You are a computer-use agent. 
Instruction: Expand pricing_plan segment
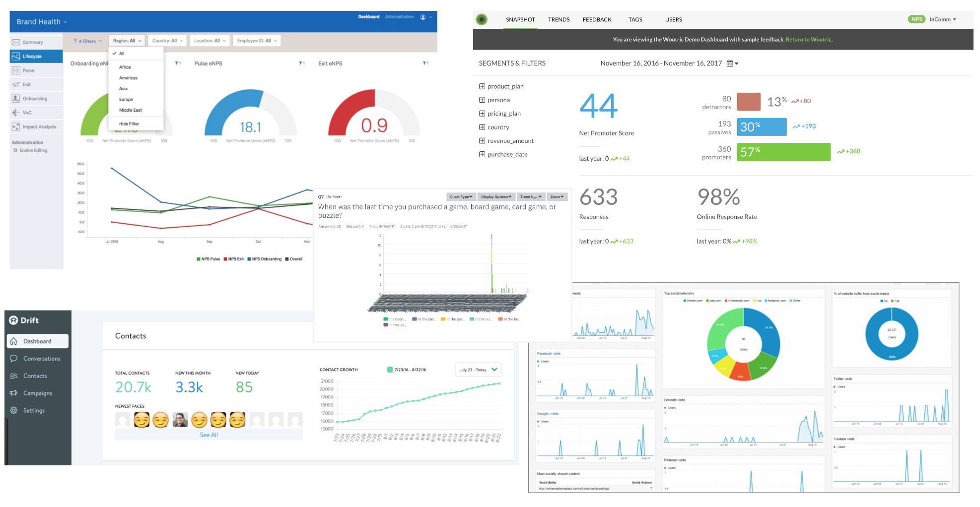point(482,114)
